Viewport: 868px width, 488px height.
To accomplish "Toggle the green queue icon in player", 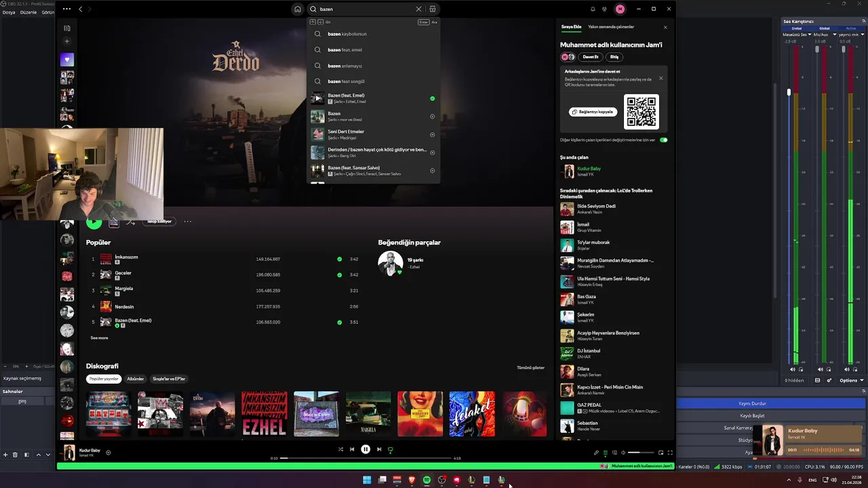I will [x=606, y=453].
